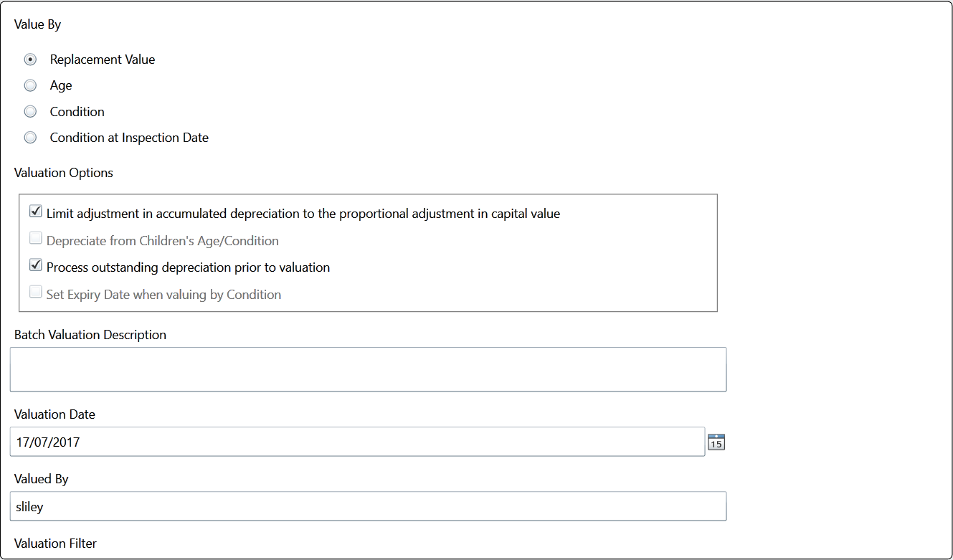This screenshot has width=953, height=560.
Task: Pick Condition at Inspection Date option
Action: coord(30,138)
